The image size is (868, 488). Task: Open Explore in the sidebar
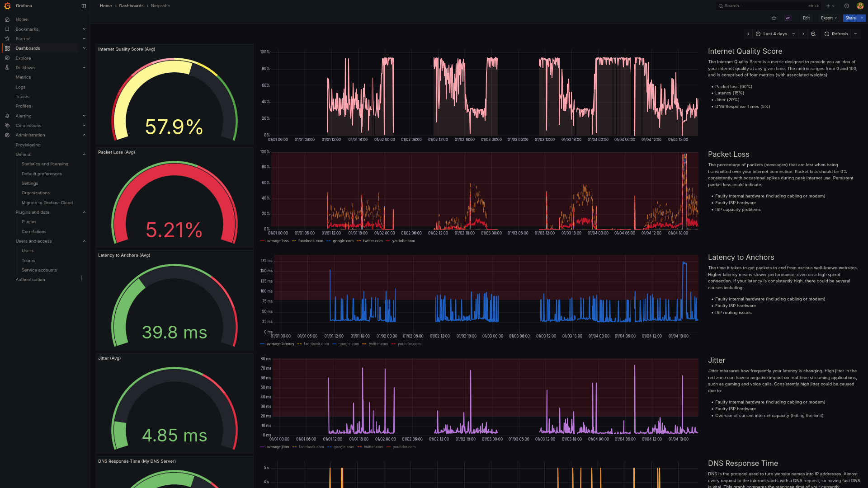(23, 58)
